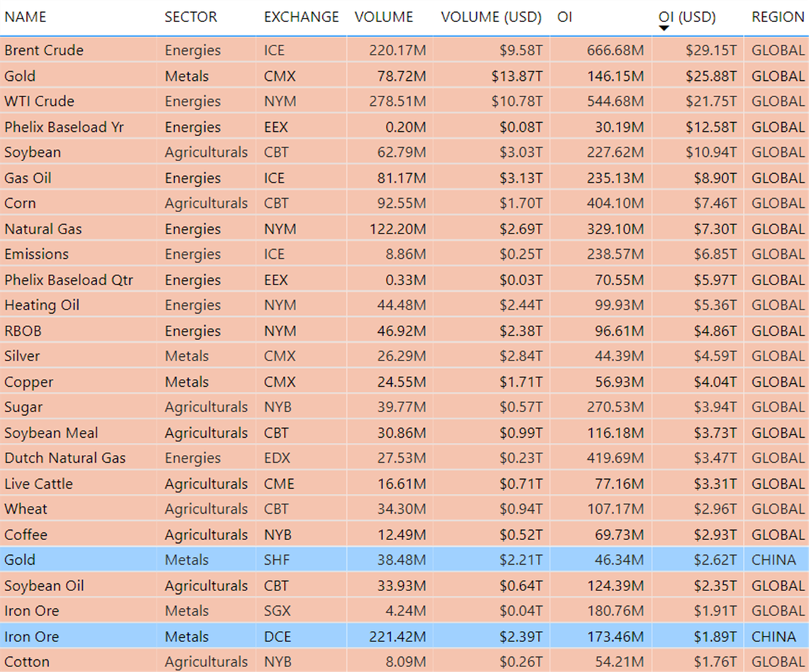This screenshot has height=672, width=809.
Task: Click the 221.42M volume value
Action: (398, 637)
